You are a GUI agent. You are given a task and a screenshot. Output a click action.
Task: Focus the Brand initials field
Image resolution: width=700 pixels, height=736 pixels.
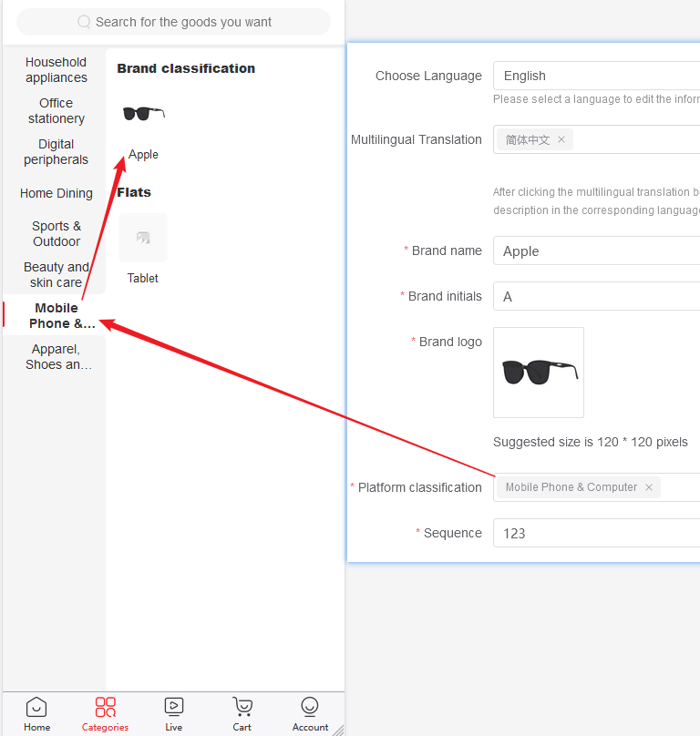pos(597,296)
